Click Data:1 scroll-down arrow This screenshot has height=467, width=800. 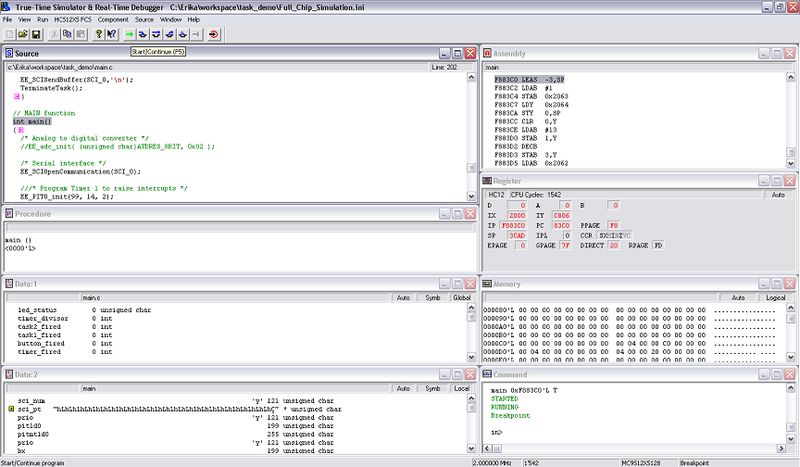pyautogui.click(x=471, y=357)
